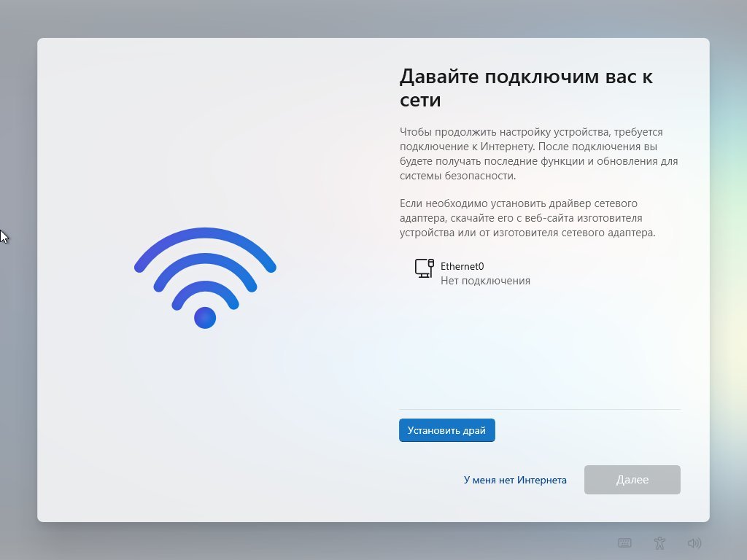Click the divider line above Установить драй
The image size is (747, 560).
tap(540, 409)
